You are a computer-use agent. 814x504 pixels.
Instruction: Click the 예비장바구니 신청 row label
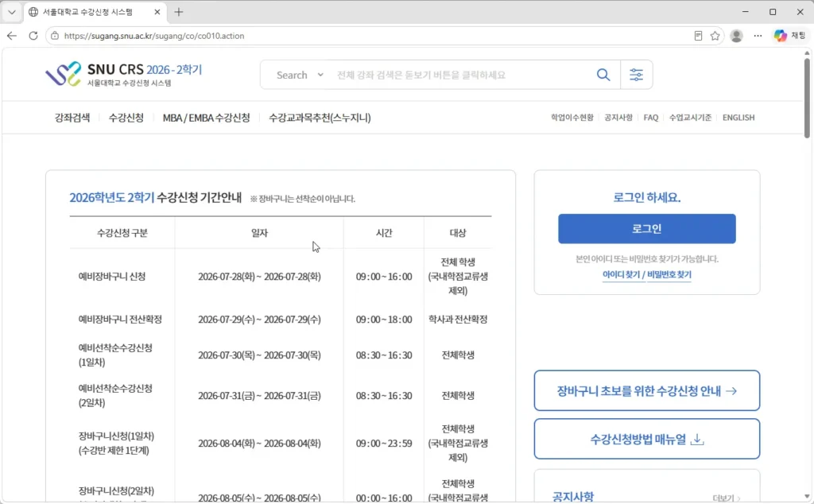tap(111, 277)
